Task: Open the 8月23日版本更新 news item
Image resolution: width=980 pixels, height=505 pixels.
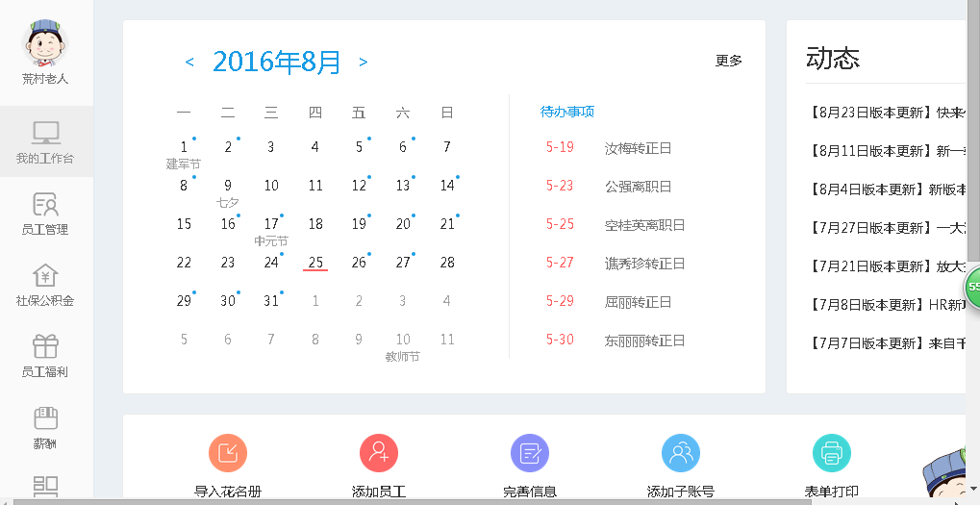Action: click(x=888, y=113)
